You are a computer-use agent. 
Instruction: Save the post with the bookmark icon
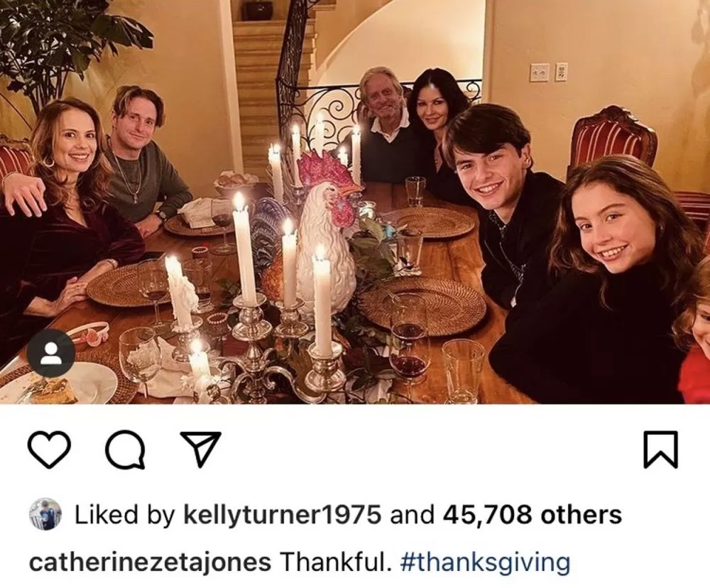[x=661, y=450]
